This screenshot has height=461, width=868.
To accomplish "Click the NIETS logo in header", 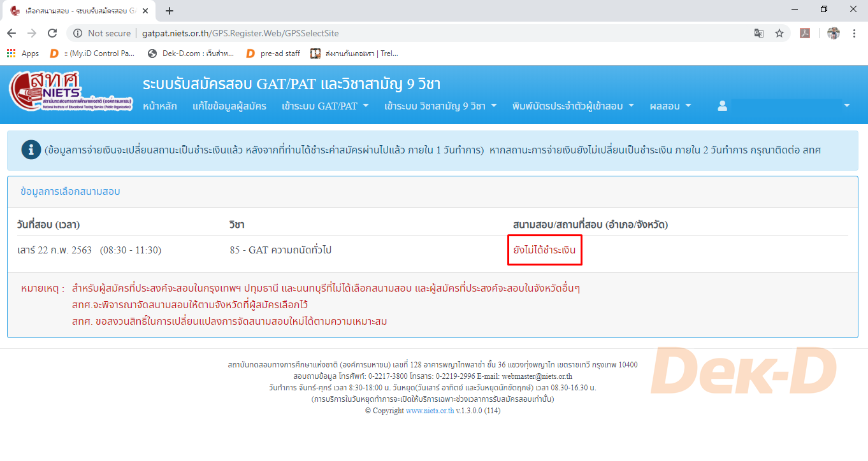I will pos(71,92).
